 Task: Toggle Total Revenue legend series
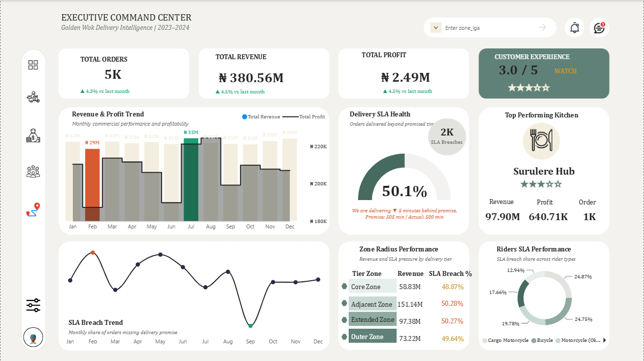[x=261, y=116]
